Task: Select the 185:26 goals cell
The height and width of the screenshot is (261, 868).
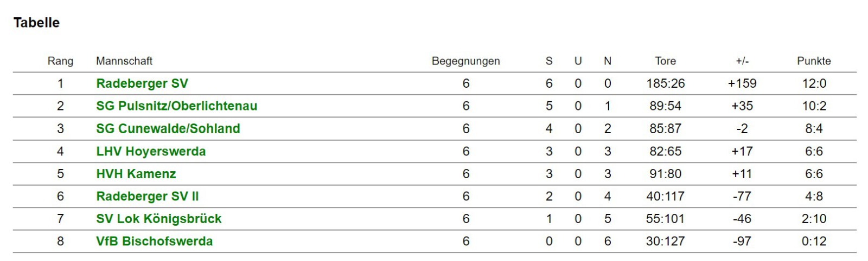Action: (x=666, y=83)
